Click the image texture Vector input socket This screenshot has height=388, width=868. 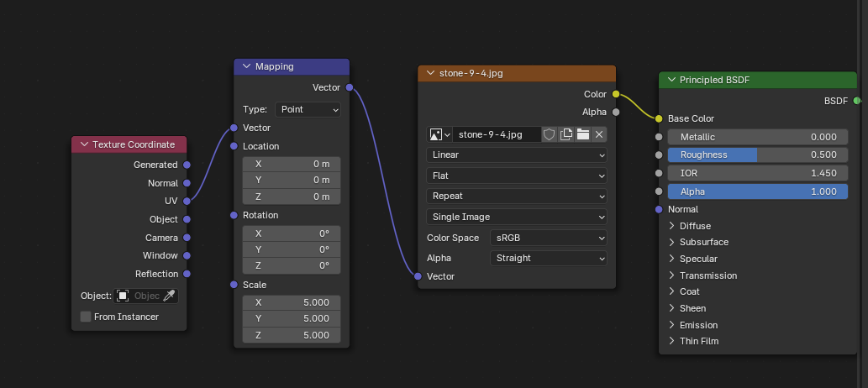click(x=418, y=276)
